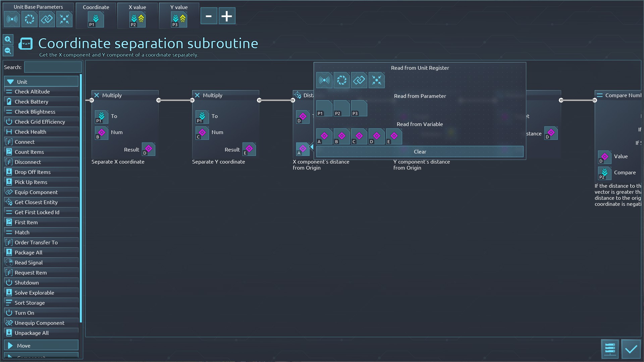Screen dimensions: 644x362
Task: Click the zoom out magnifier icon
Action: (8, 51)
